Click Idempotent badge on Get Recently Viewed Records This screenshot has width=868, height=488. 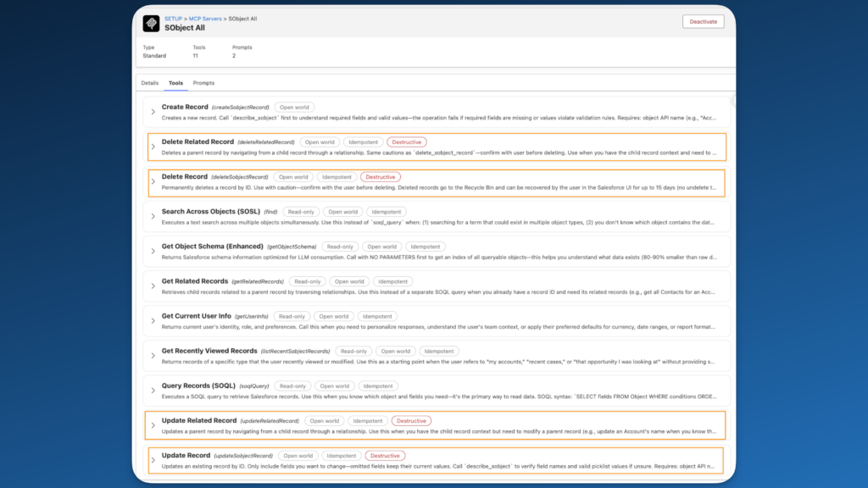coord(439,352)
